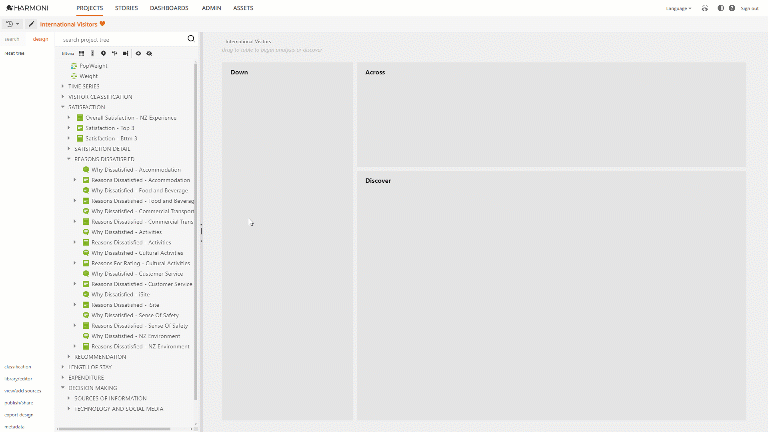The height and width of the screenshot is (432, 768).
Task: Click Why Dissatisfied - Commercial Transport icon
Action: [86, 211]
